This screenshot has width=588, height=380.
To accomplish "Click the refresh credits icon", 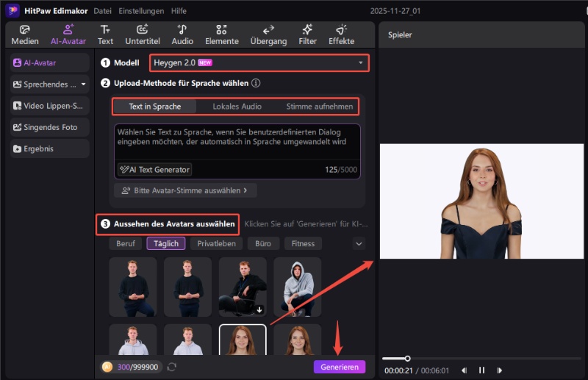I will [172, 367].
